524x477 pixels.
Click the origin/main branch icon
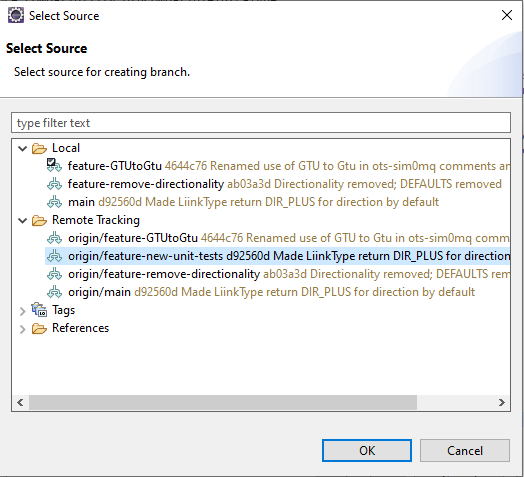(54, 292)
